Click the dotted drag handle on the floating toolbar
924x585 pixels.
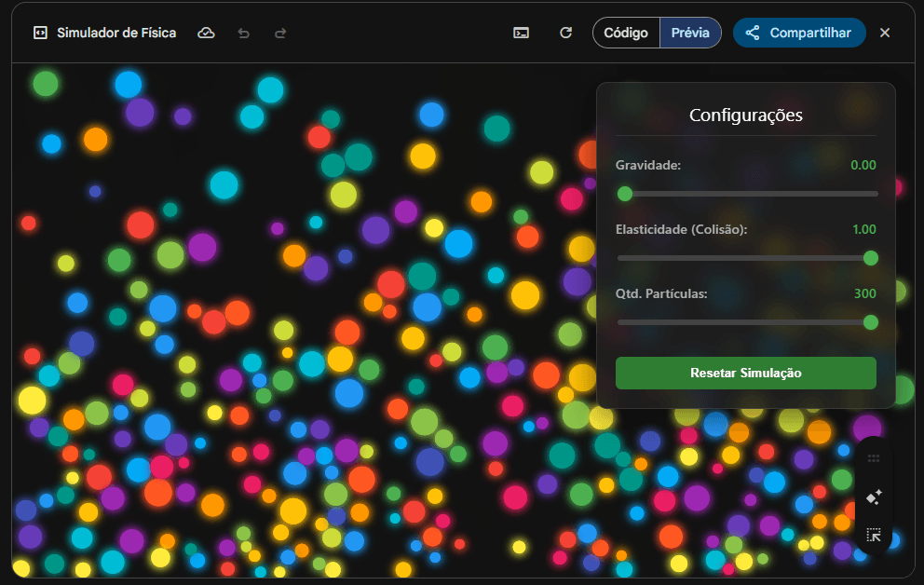874,458
